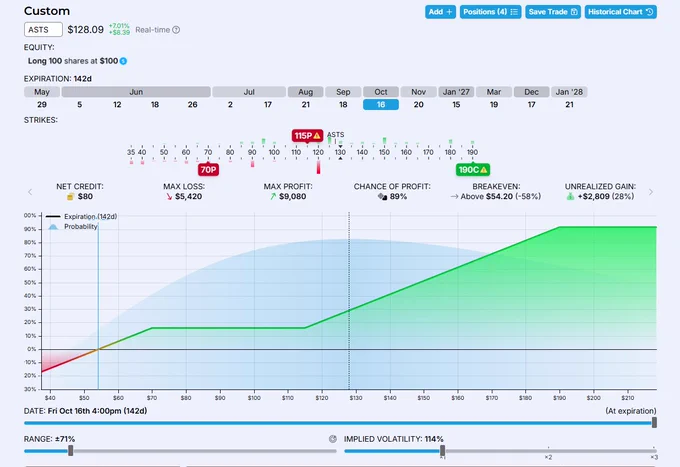
Task: Select the Jun 18 expiration date
Action: tap(155, 105)
